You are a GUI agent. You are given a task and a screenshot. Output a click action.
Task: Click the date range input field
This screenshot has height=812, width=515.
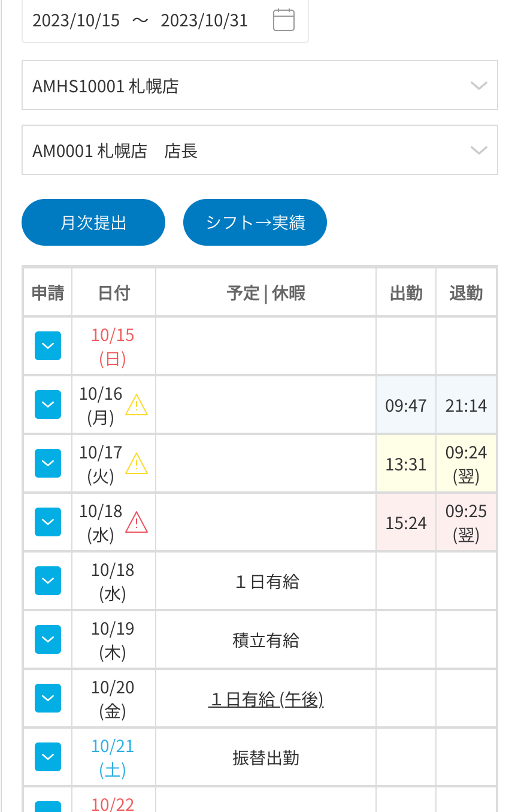tap(144, 20)
